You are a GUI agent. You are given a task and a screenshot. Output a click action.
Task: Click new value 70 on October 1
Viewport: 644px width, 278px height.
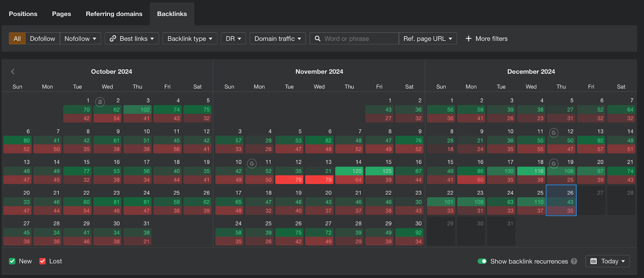[78, 109]
